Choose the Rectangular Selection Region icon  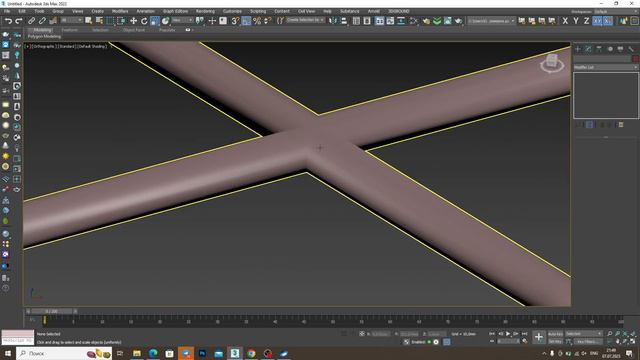[110, 21]
